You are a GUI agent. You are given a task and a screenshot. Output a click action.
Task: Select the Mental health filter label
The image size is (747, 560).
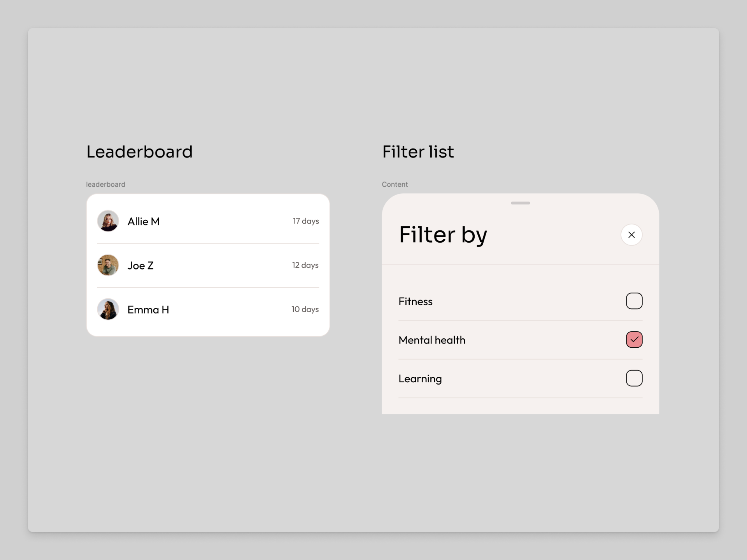click(x=432, y=340)
